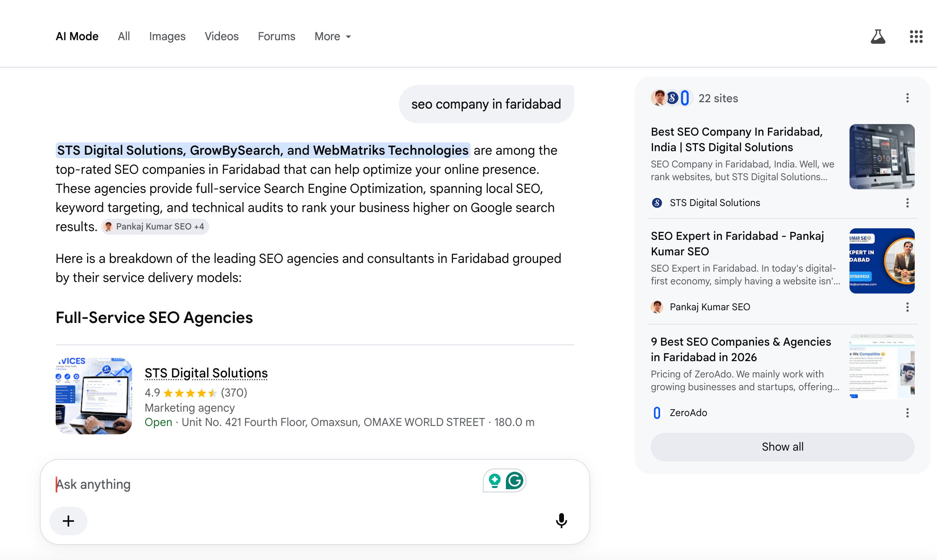Switch to the Forums tab

[x=276, y=36]
